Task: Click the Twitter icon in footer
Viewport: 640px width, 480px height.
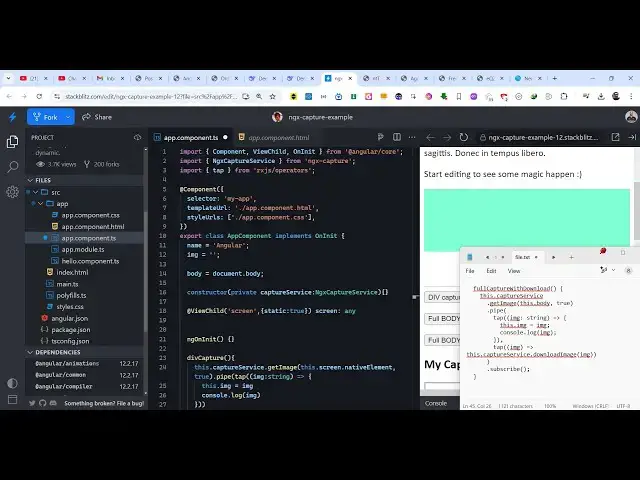Action: 32,403
